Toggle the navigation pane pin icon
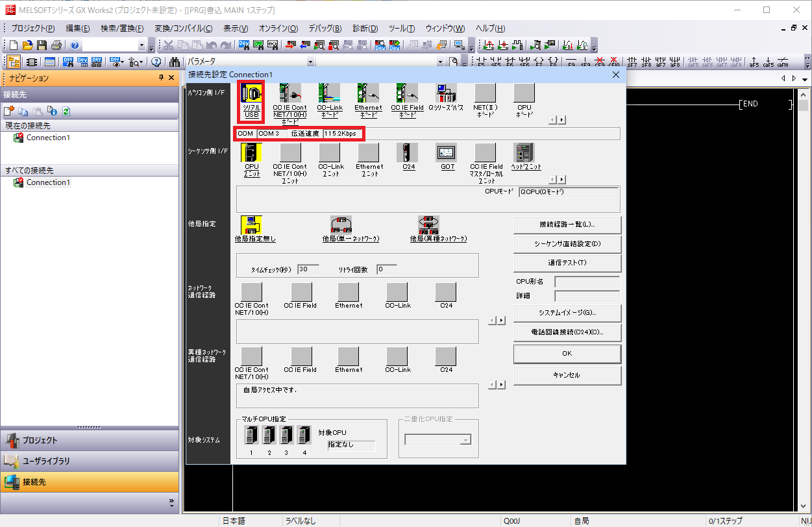 (x=162, y=78)
